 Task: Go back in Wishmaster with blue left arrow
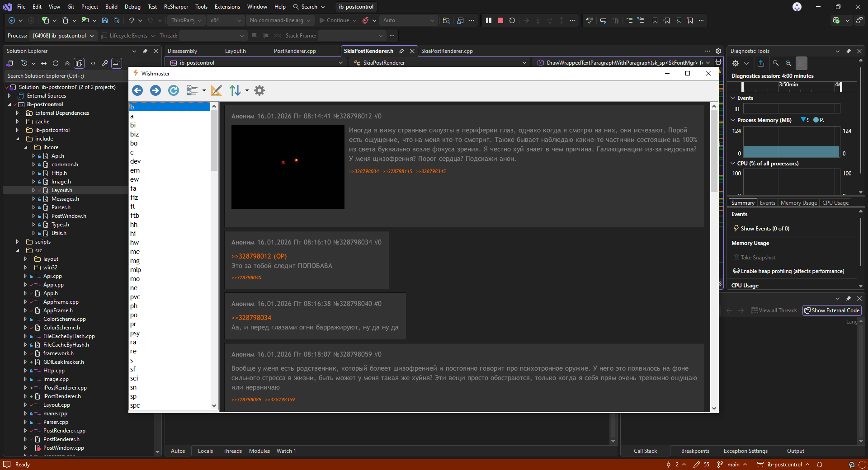[137, 90]
